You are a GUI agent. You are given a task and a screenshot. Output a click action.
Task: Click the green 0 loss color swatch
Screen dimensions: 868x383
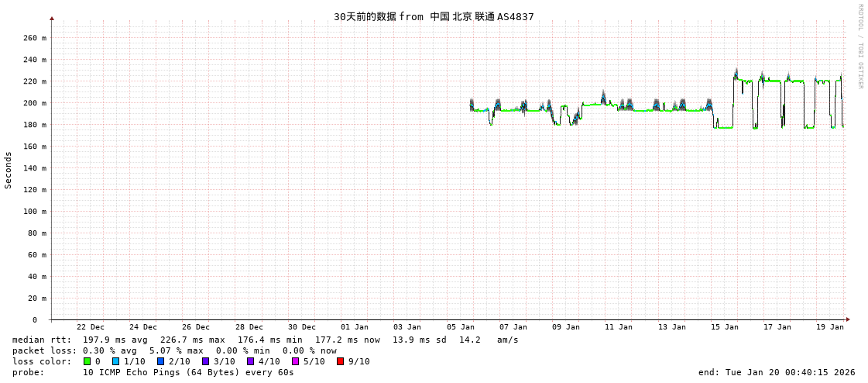pyautogui.click(x=87, y=361)
